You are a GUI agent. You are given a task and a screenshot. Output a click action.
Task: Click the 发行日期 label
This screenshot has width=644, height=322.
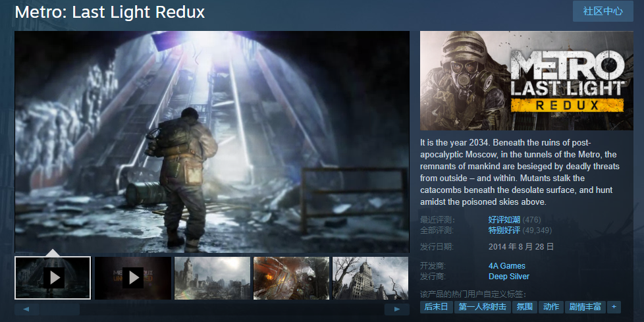tap(437, 247)
